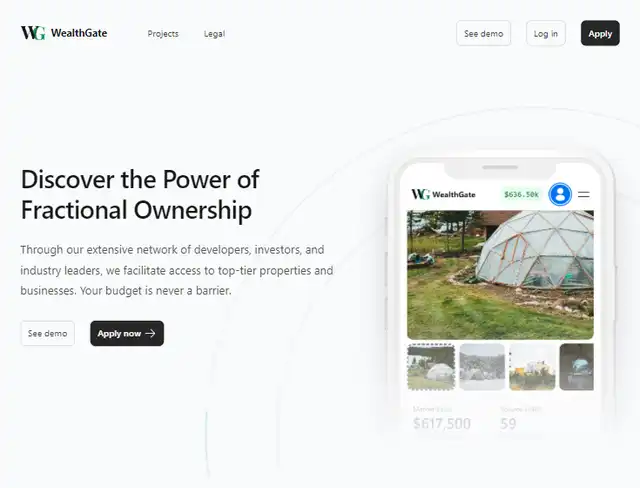
Task: Click the $636.50k balance badge
Action: pos(521,194)
